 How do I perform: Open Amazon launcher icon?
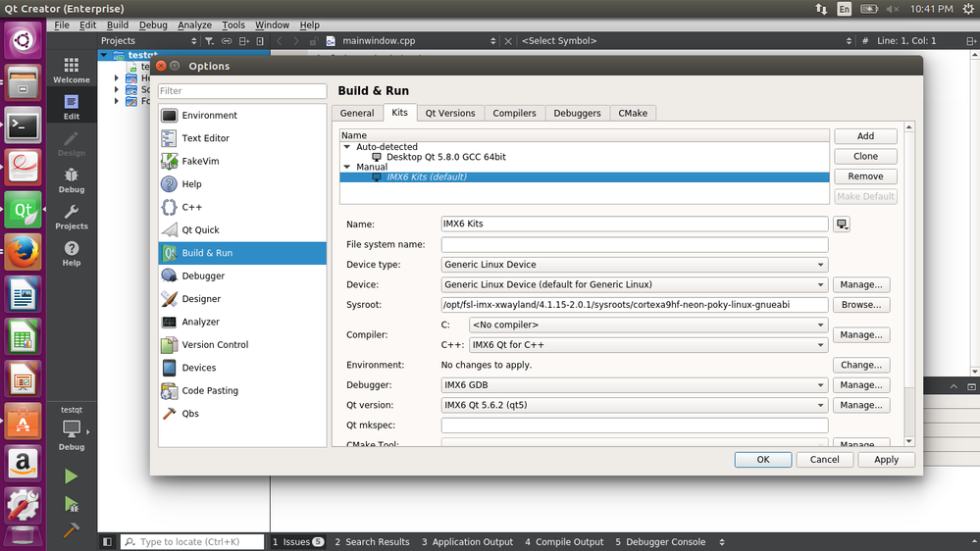coord(24,464)
